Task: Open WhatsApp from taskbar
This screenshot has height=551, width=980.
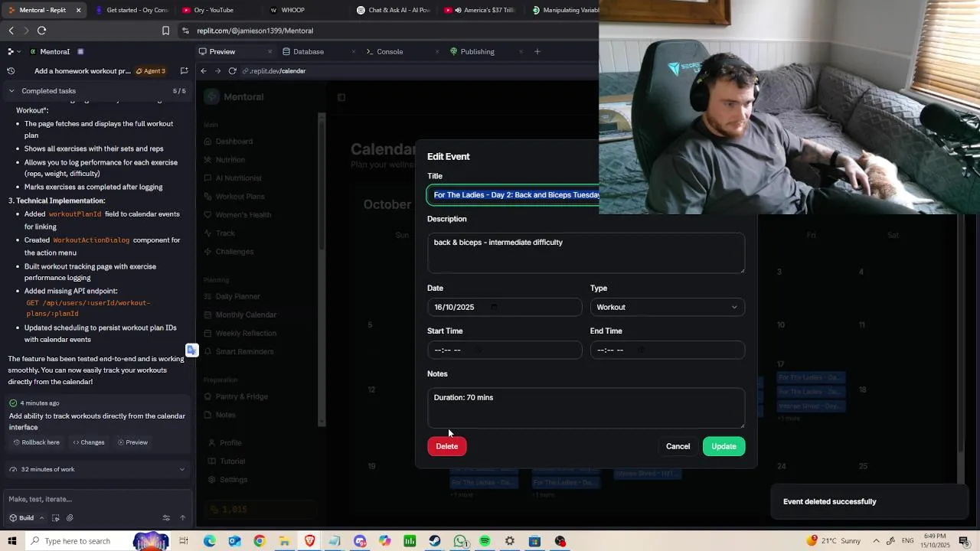Action: [x=460, y=541]
